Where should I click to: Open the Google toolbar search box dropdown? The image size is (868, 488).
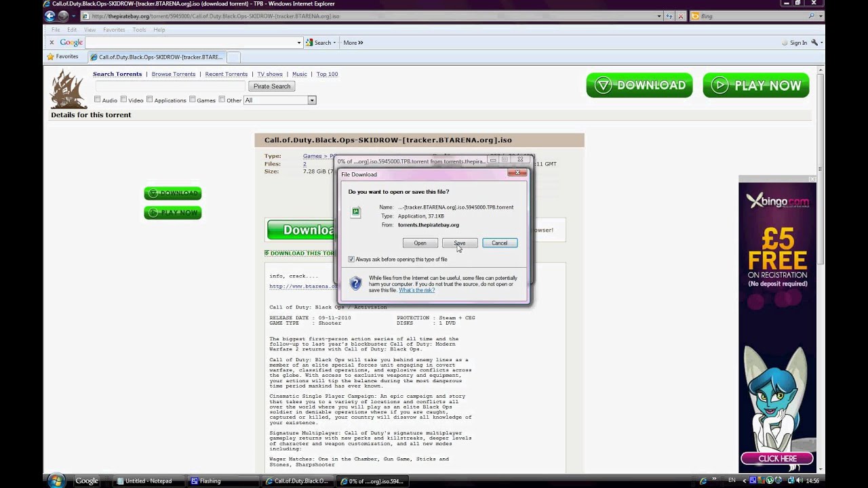[x=299, y=43]
